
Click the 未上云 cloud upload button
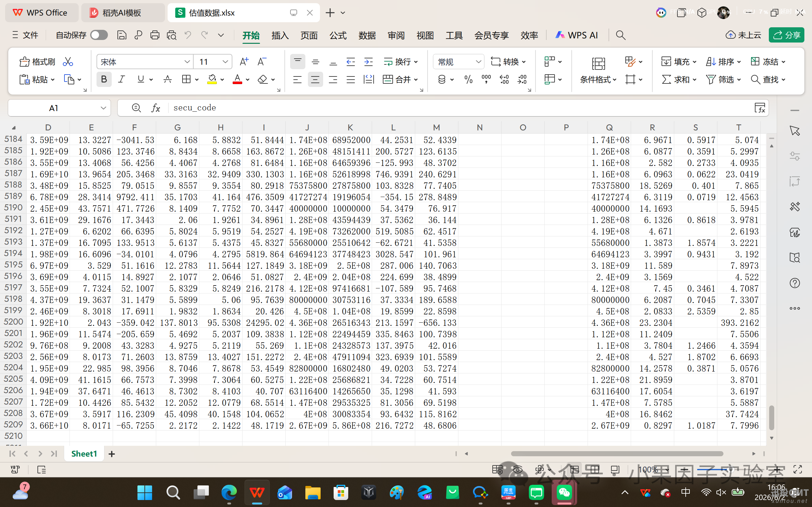tap(743, 35)
